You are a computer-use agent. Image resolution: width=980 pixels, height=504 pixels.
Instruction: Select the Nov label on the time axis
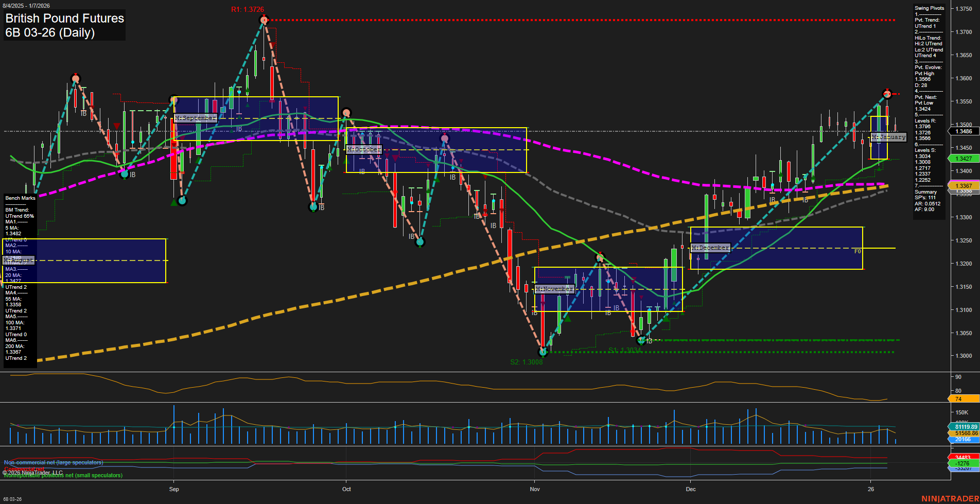click(x=535, y=489)
